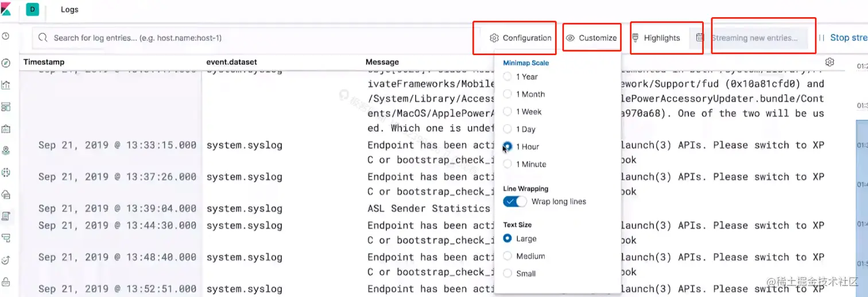This screenshot has width=868, height=297.
Task: Click timestamp Sep 21, 2019 @ 13:44:30.000
Action: [117, 226]
